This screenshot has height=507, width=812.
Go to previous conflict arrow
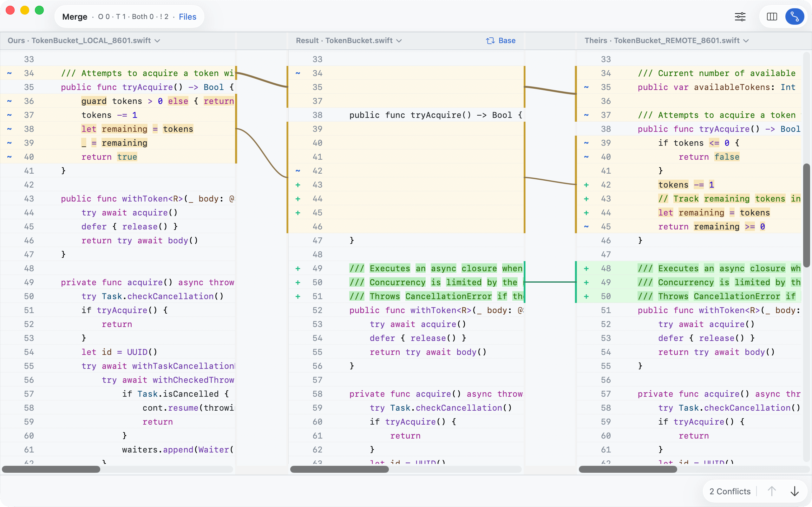tap(772, 491)
